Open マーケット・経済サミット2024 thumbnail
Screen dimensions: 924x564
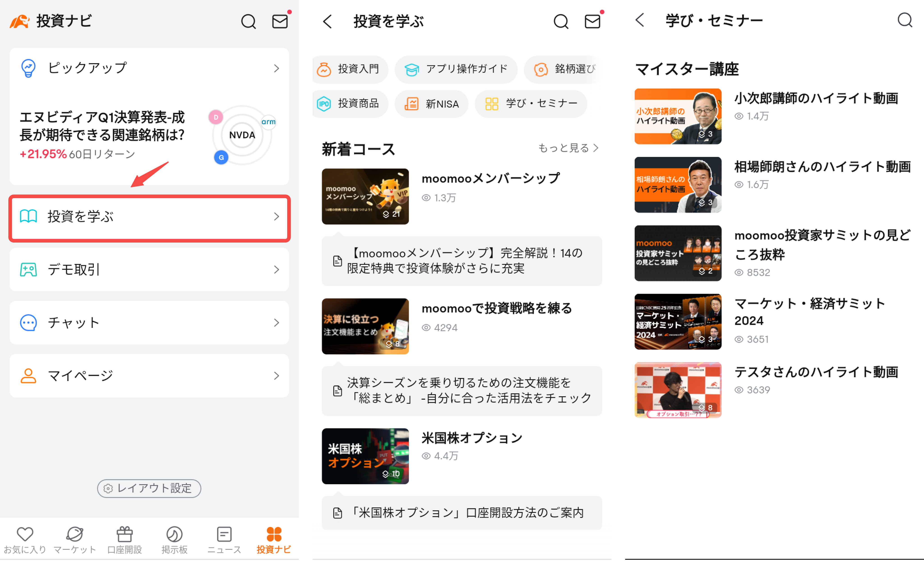pyautogui.click(x=678, y=322)
